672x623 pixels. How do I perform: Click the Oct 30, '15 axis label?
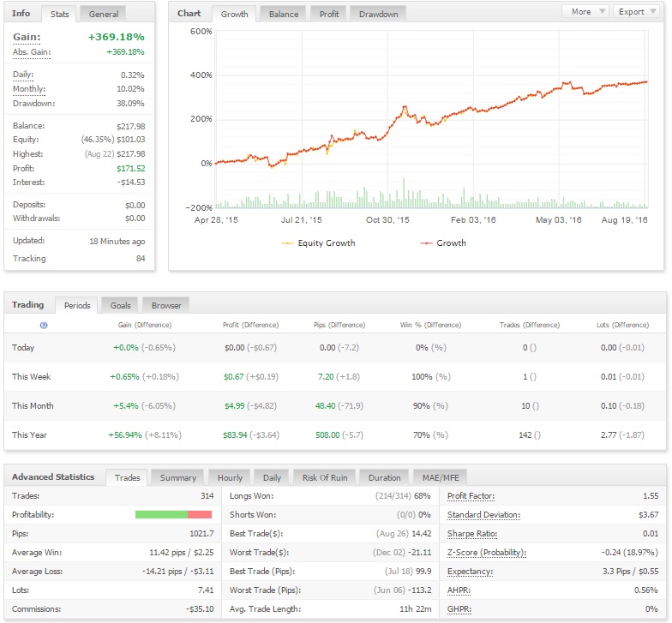pos(387,220)
